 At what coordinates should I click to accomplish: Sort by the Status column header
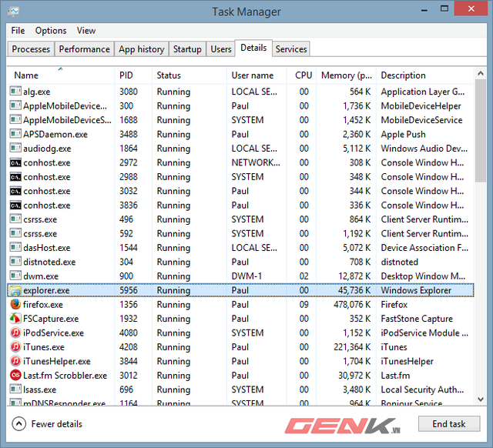(x=189, y=75)
